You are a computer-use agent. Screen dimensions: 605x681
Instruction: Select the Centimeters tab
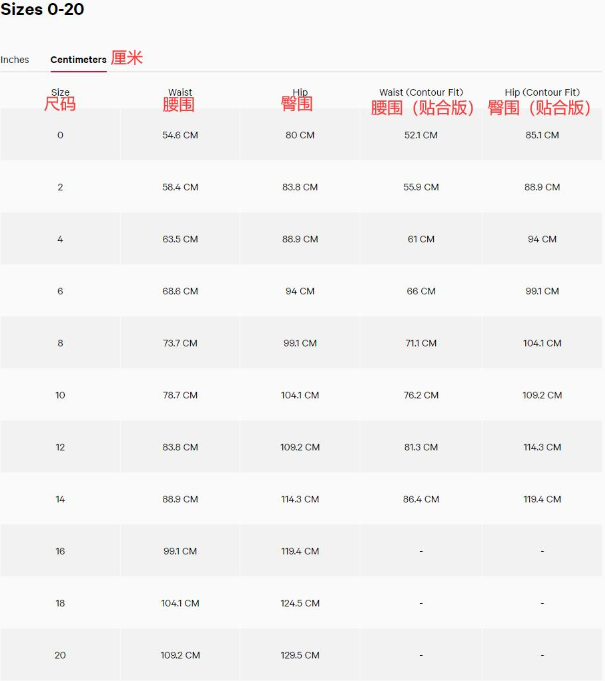click(78, 60)
